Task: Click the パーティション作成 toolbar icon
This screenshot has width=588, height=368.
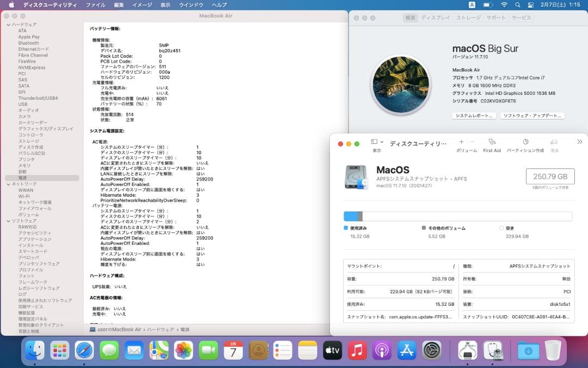Action: coord(525,142)
